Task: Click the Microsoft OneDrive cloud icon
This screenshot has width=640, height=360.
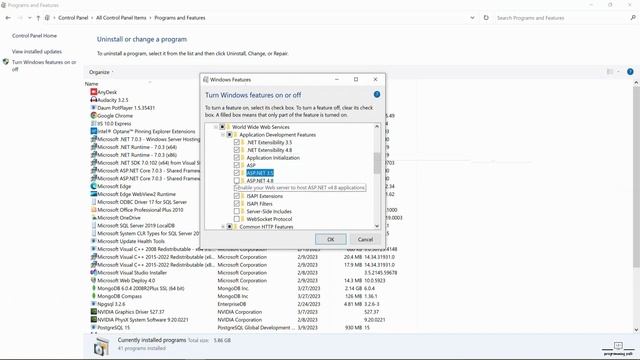Action: (93, 218)
